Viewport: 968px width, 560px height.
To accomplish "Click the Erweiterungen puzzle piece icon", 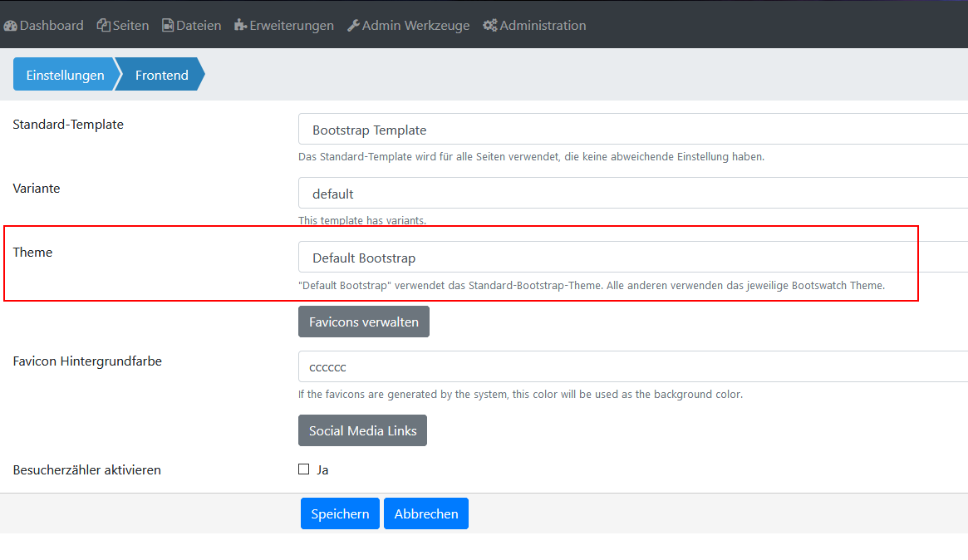I will pos(240,25).
